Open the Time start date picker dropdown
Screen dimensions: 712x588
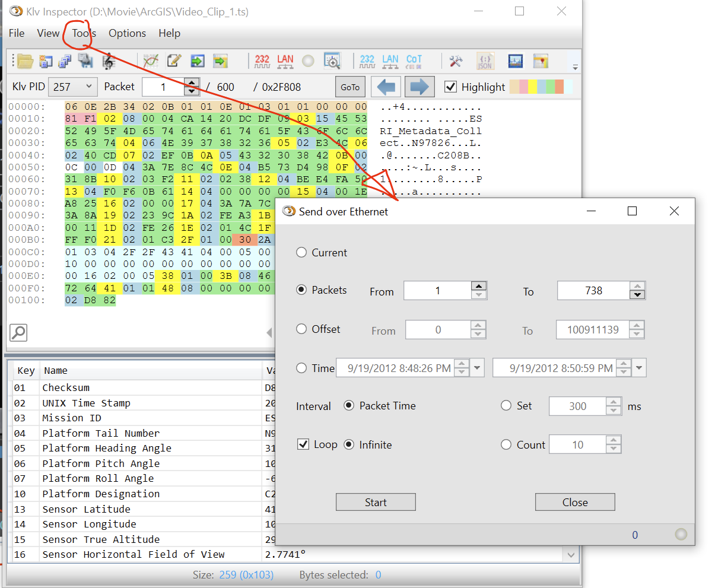tap(478, 367)
